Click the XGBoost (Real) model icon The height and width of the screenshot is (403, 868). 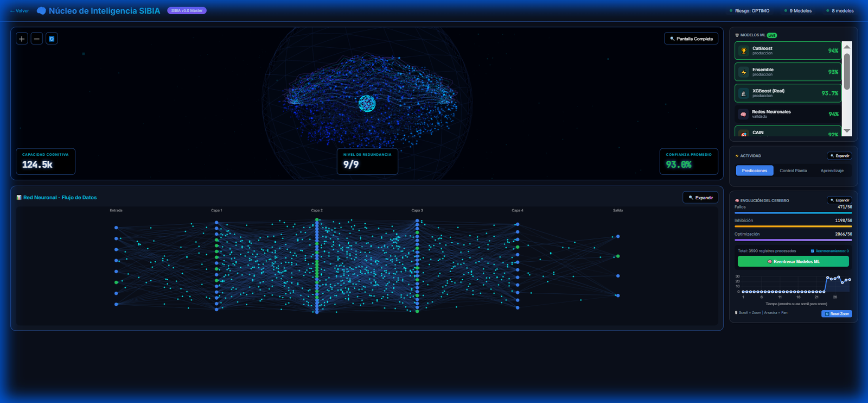[x=744, y=93]
